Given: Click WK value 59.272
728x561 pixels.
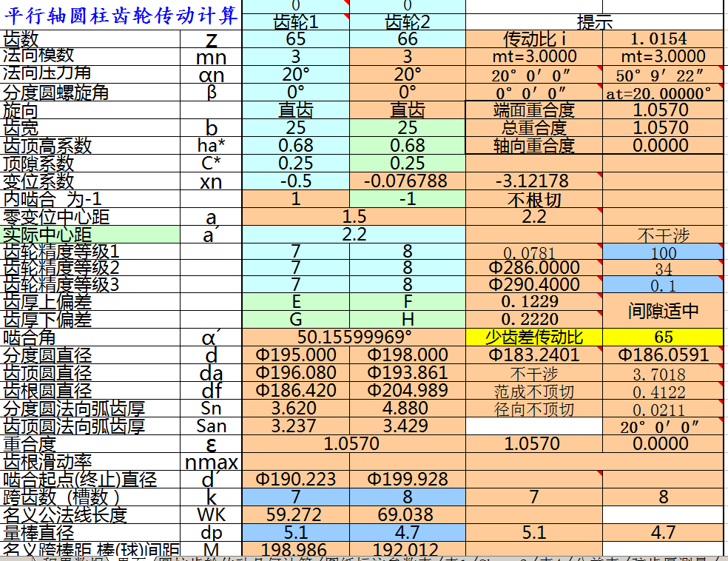Looking at the screenshot, I should [x=296, y=514].
